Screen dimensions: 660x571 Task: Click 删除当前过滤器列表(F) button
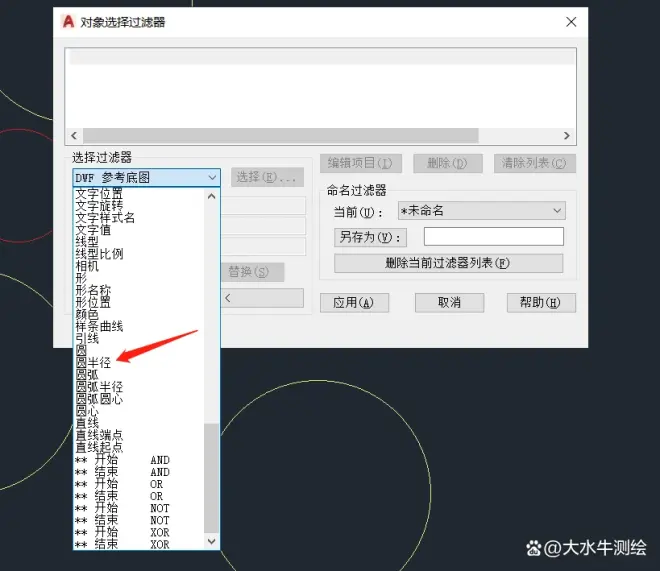(448, 263)
